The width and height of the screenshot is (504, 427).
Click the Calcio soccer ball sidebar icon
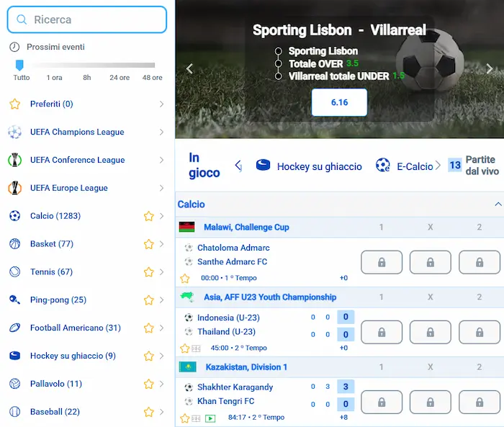[x=15, y=216]
